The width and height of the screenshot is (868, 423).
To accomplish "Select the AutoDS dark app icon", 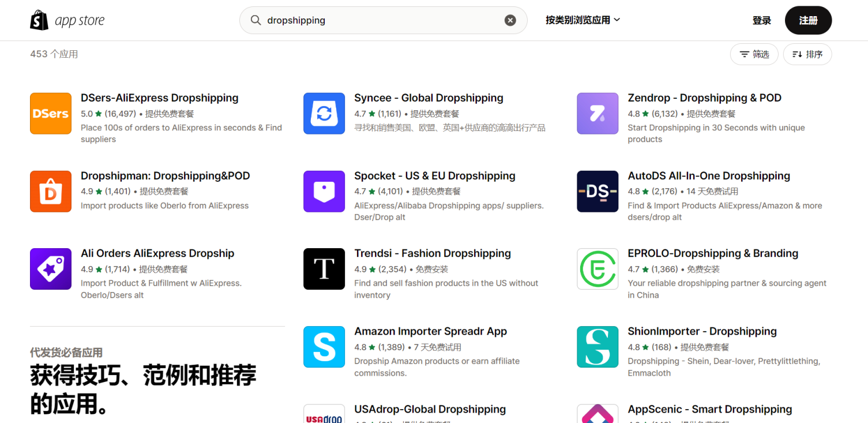I will (598, 191).
